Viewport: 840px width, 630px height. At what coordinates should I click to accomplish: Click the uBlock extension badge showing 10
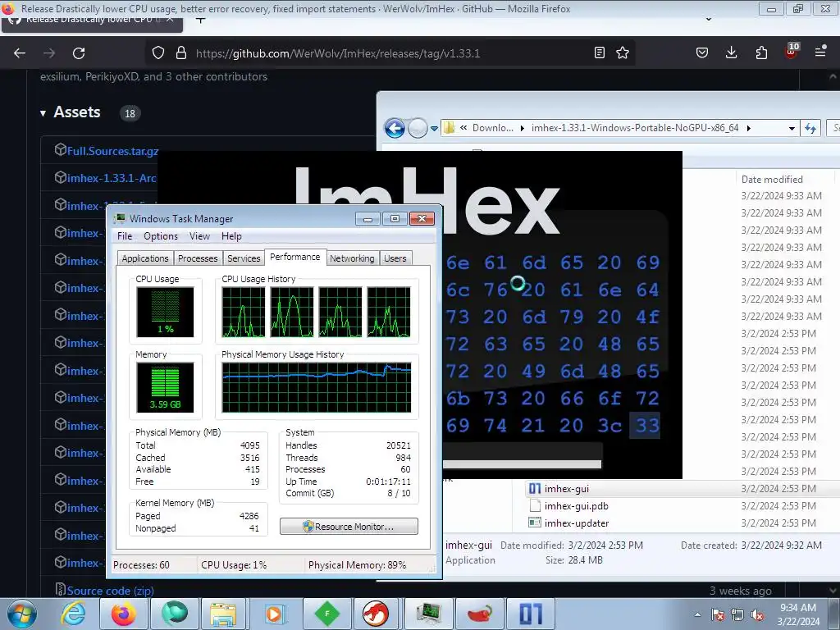pos(792,50)
